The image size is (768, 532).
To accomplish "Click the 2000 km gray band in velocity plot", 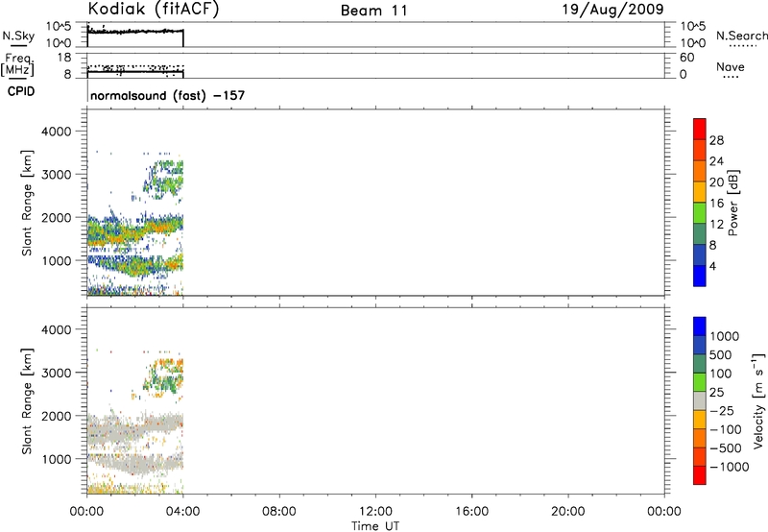I will click(135, 427).
